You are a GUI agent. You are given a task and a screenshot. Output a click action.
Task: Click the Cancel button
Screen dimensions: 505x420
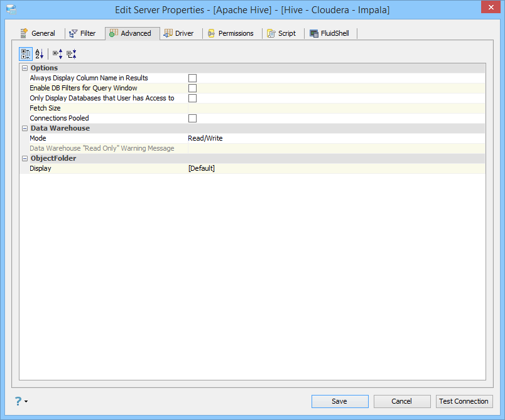(402, 401)
